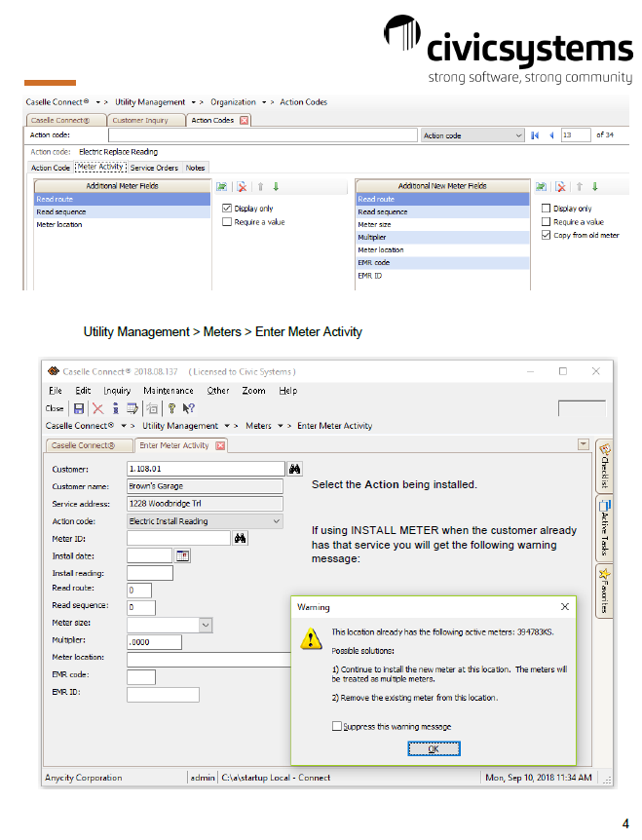Open the File menu
Viewport: 642px width, 840px height.
[x=56, y=391]
